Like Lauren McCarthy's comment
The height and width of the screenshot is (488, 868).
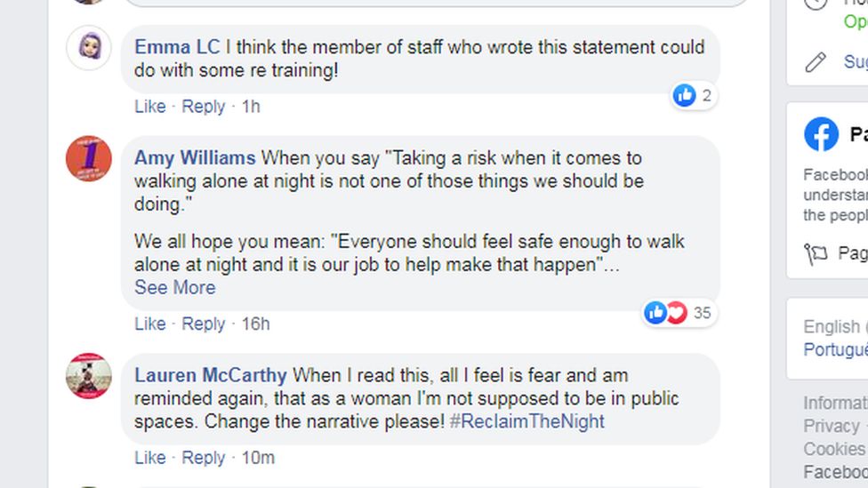(149, 458)
